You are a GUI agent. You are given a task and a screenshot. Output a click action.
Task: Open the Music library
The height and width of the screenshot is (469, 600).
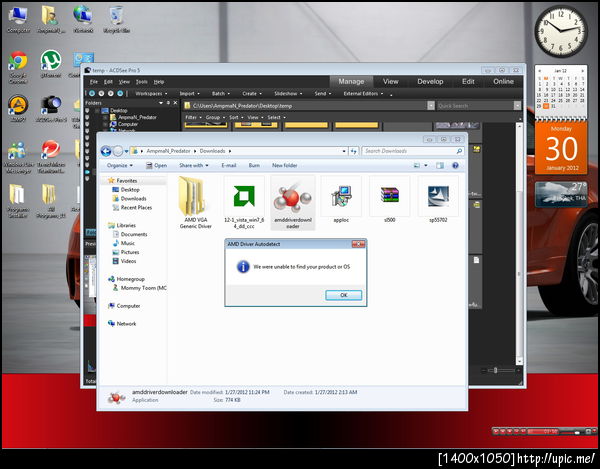coord(124,243)
